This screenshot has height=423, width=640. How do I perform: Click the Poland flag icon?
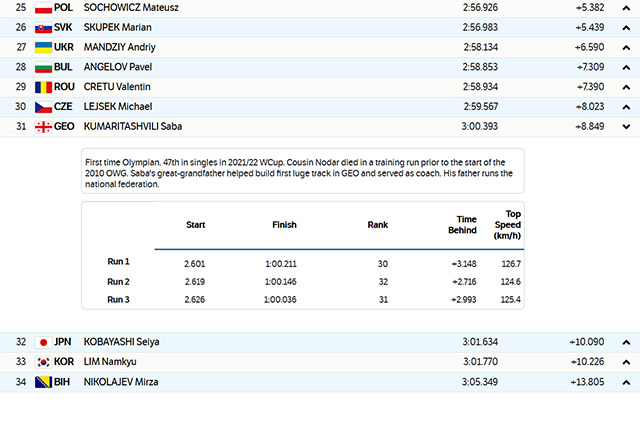point(43,7)
